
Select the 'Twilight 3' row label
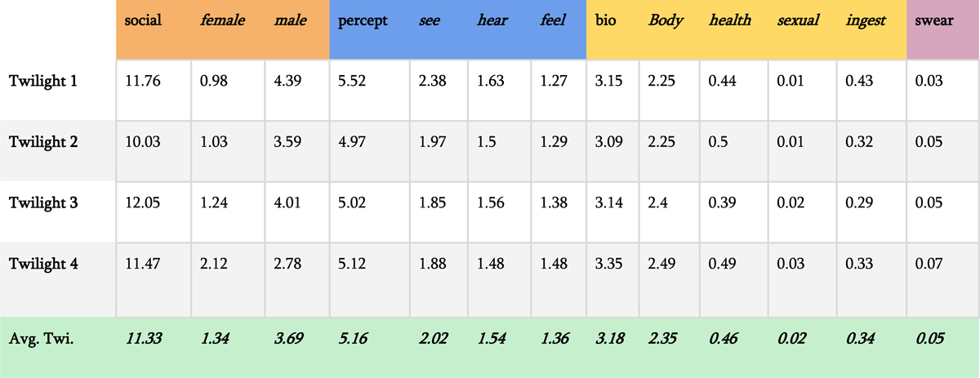[x=43, y=202]
